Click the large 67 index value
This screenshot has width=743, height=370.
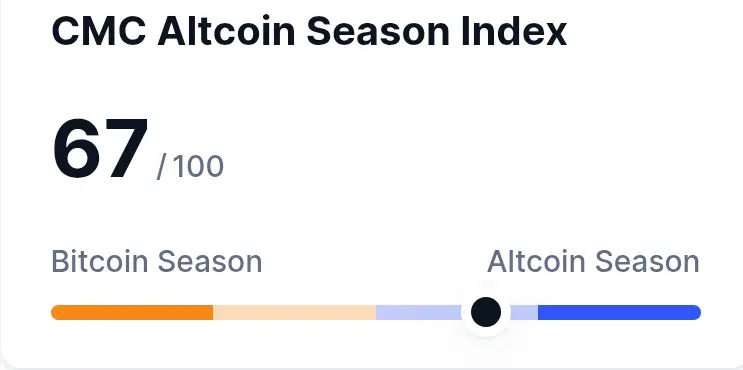[100, 149]
